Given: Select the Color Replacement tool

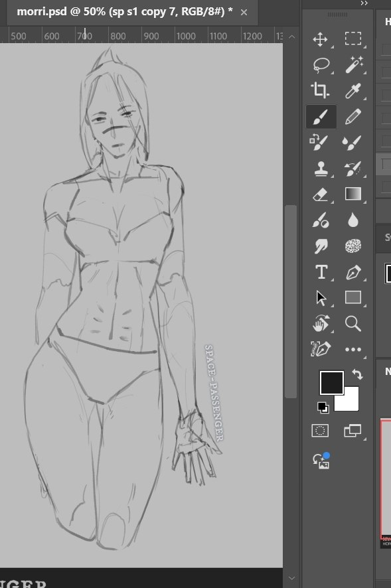Looking at the screenshot, I should point(319,143).
